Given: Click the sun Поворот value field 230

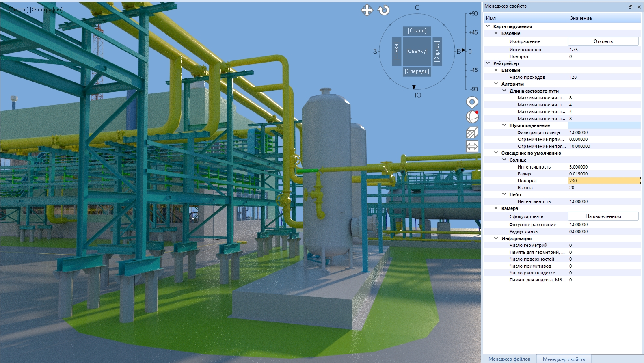Looking at the screenshot, I should click(604, 181).
